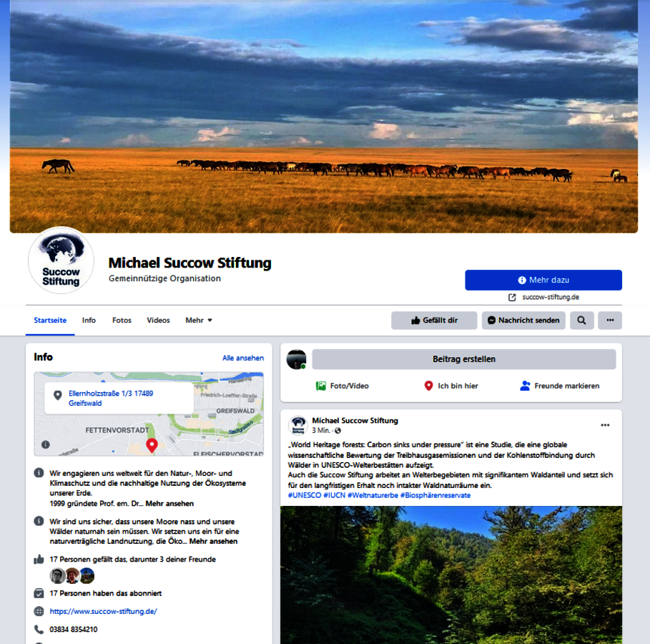Open the page options three-dot button
Image resolution: width=650 pixels, height=644 pixels.
click(x=610, y=321)
